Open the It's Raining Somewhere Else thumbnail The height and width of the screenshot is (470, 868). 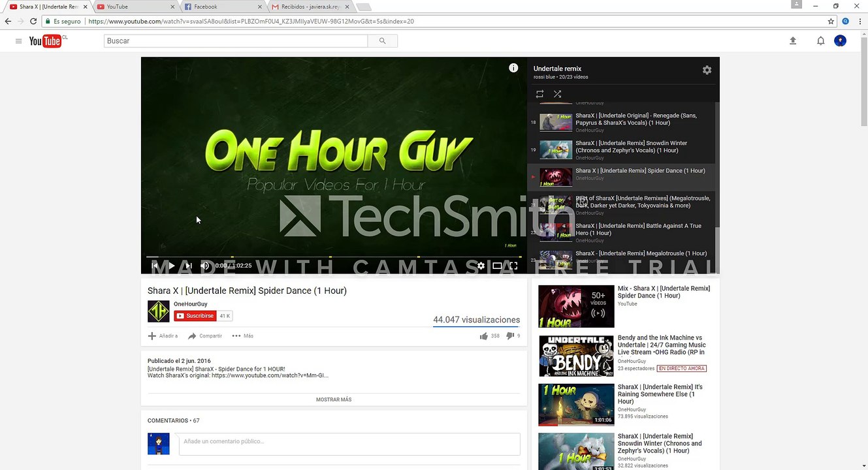tap(576, 405)
